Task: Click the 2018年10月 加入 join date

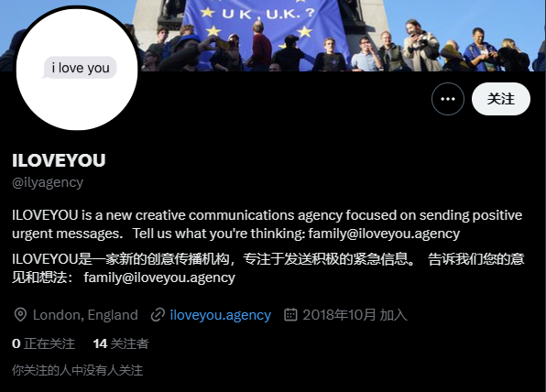Action: [x=355, y=315]
